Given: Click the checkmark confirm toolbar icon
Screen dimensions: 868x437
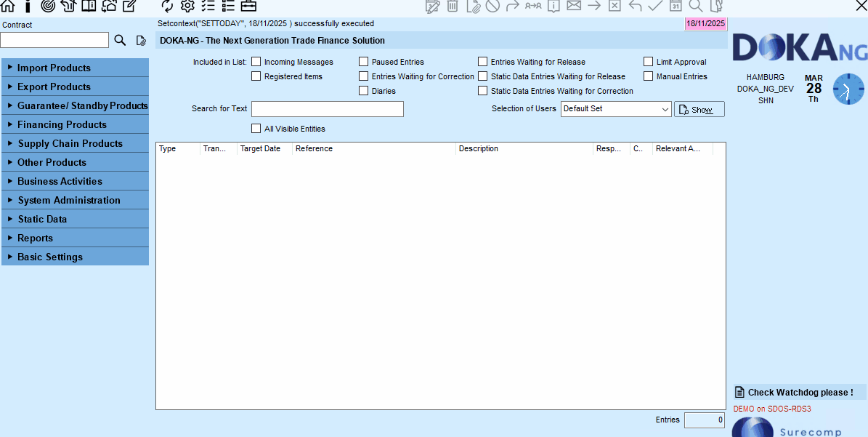Looking at the screenshot, I should pos(655,6).
